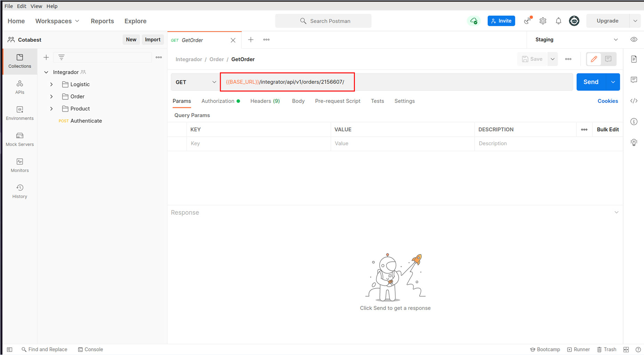
Task: Click the Invite button
Action: coord(501,21)
